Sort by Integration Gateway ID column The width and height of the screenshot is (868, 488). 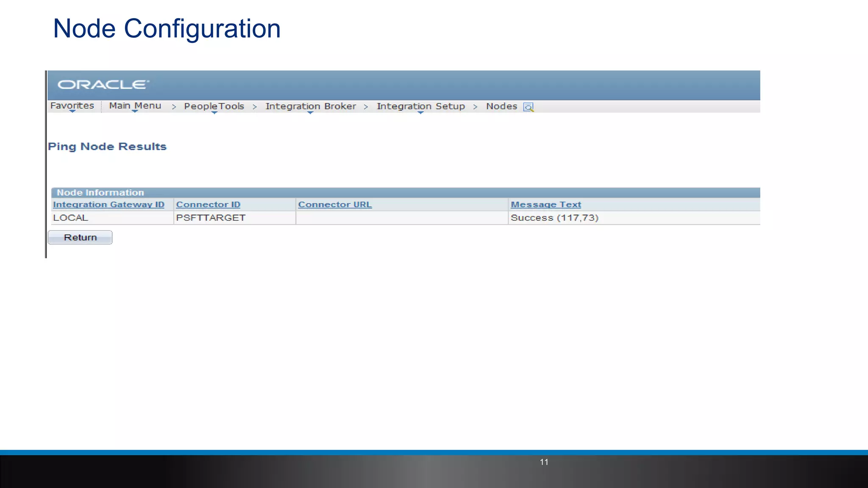[x=108, y=205]
